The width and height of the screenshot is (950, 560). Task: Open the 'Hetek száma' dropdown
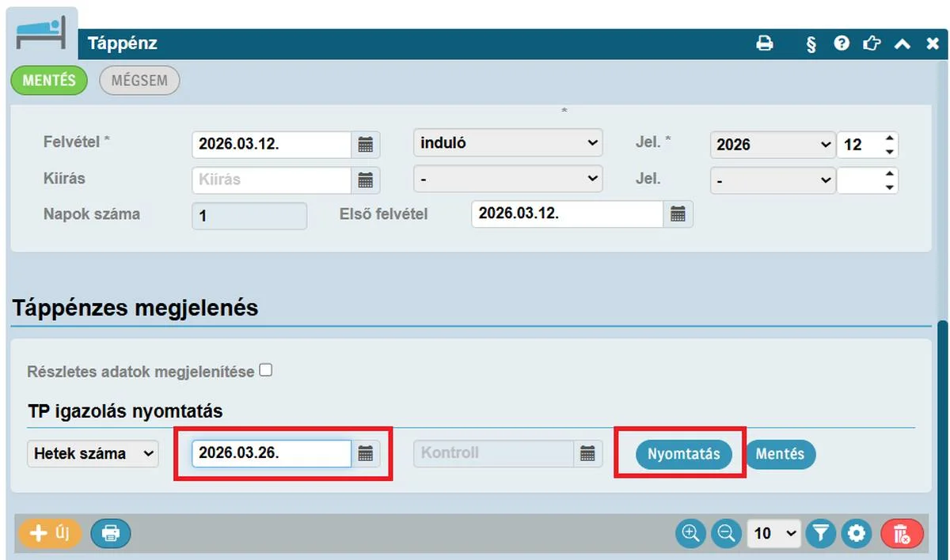coord(93,454)
